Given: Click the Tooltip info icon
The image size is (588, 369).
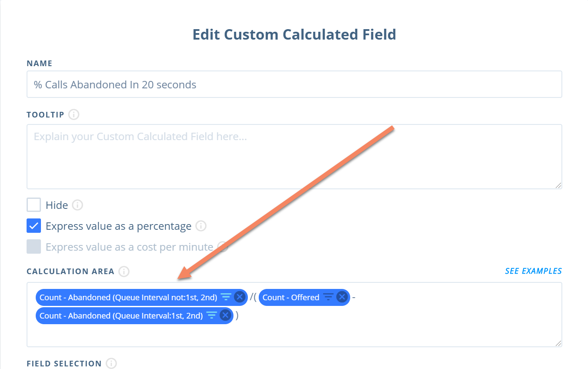Looking at the screenshot, I should [74, 115].
